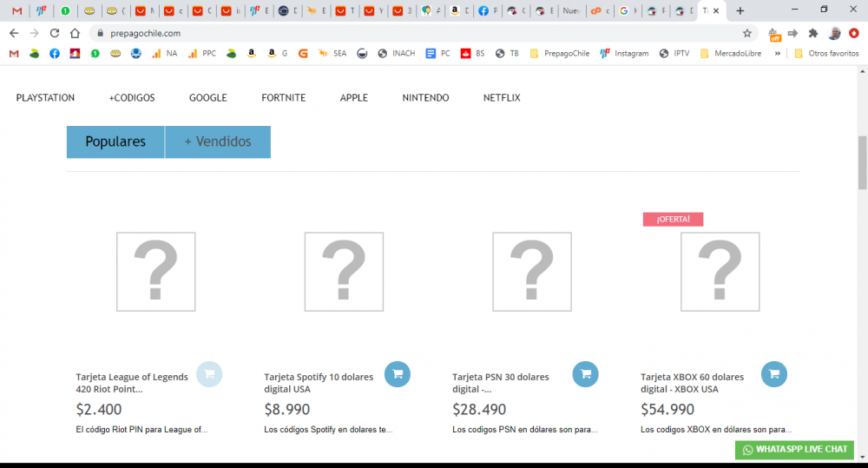Go back to the previous page
This screenshot has width=868, height=468.
click(x=14, y=33)
